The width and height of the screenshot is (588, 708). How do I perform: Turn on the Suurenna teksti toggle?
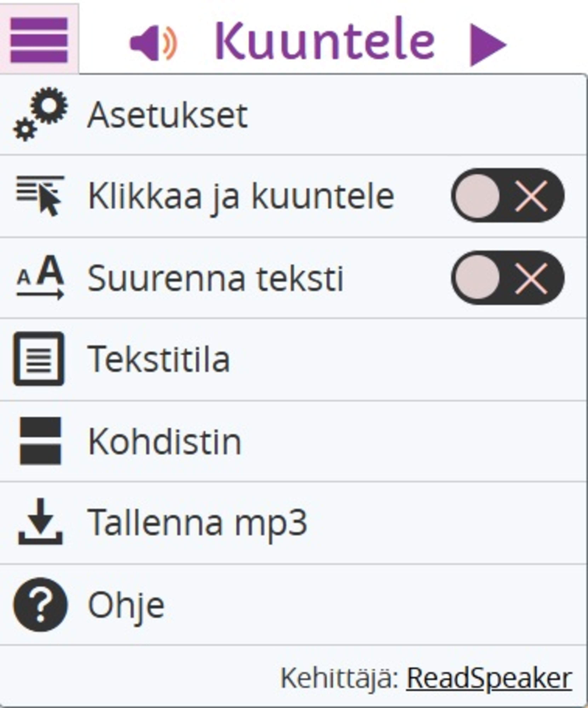508,278
